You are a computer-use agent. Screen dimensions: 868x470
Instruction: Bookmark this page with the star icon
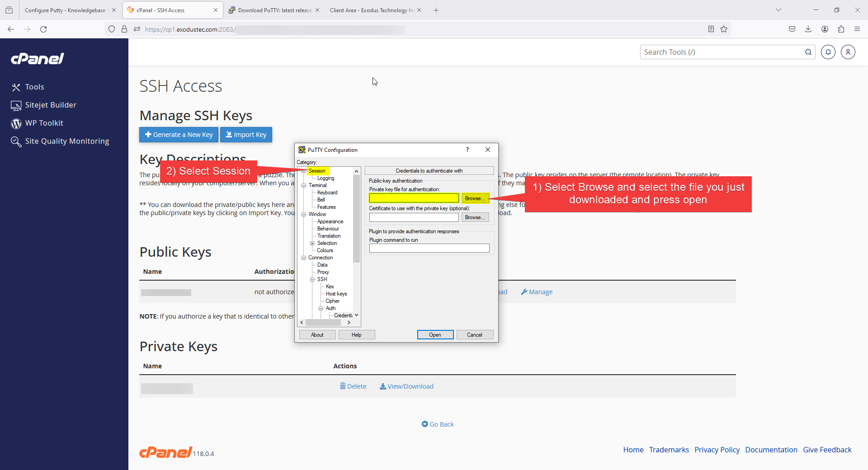(724, 29)
